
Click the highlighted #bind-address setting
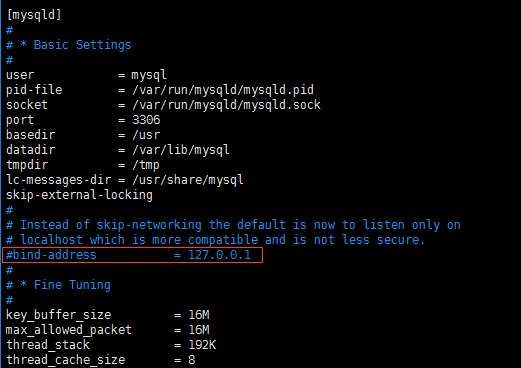click(133, 255)
